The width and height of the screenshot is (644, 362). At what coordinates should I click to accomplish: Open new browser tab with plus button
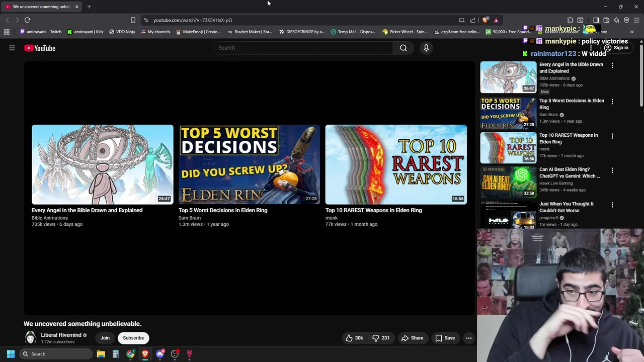pos(89,7)
